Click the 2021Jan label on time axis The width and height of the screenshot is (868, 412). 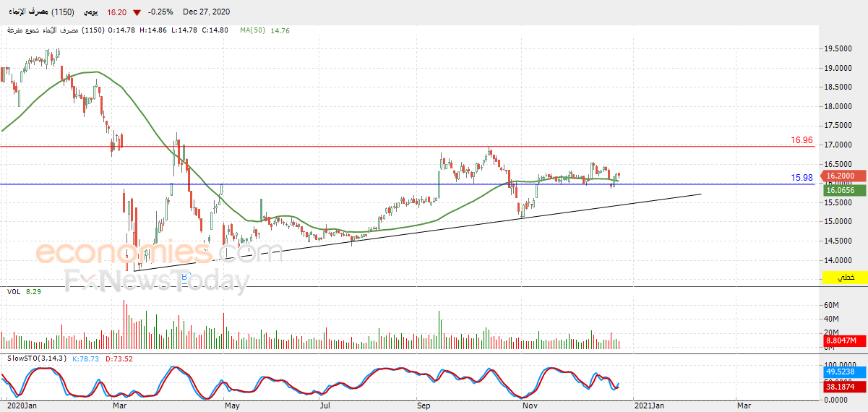648,406
